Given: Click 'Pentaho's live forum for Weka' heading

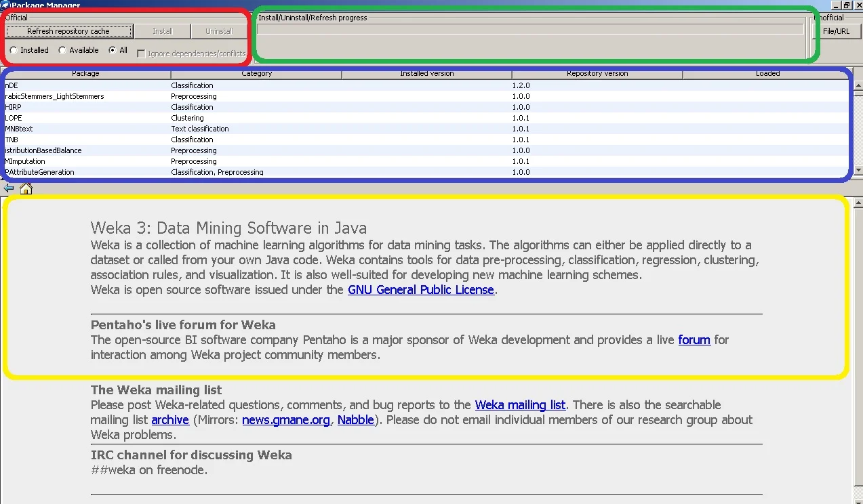Looking at the screenshot, I should 183,325.
